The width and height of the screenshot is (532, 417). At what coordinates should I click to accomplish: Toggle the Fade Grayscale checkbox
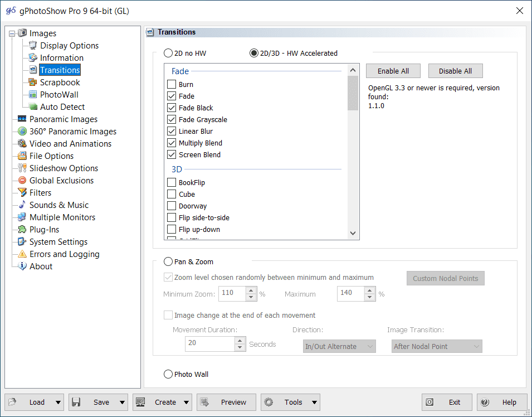tap(172, 119)
